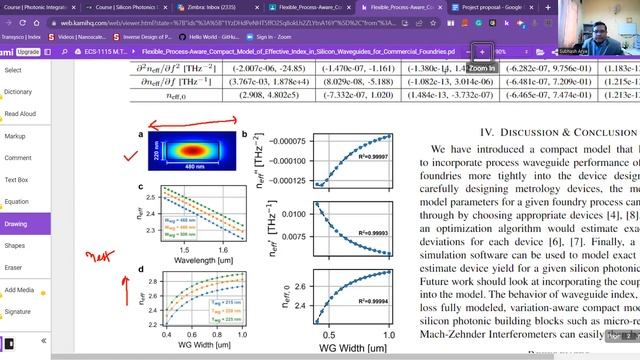Viewport: 640px width, 360px height.
Task: Open Sign In - Zoom bookmark
Action: point(269,37)
